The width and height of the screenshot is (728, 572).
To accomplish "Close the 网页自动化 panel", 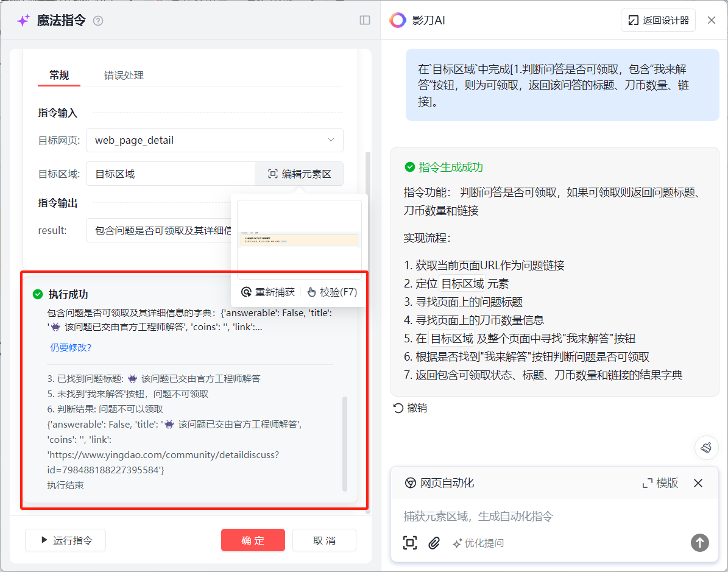I will coord(698,483).
